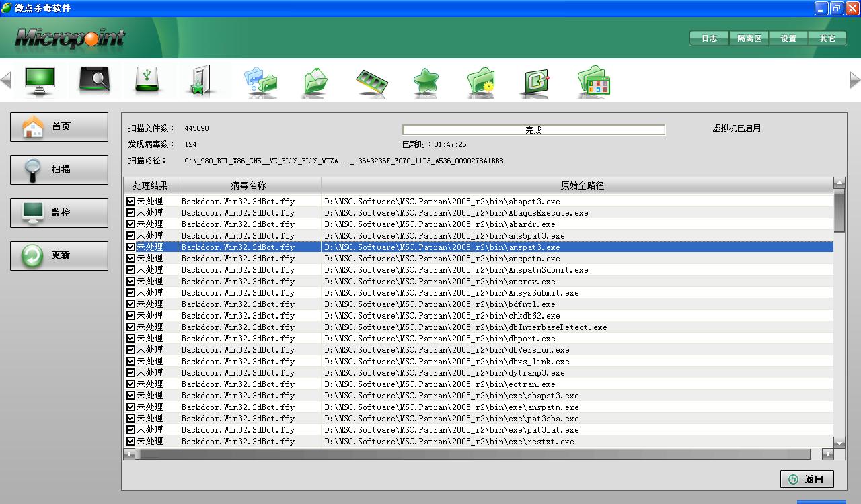Select path bin\dbport.exe row
This screenshot has height=504, width=861.
(x=478, y=338)
